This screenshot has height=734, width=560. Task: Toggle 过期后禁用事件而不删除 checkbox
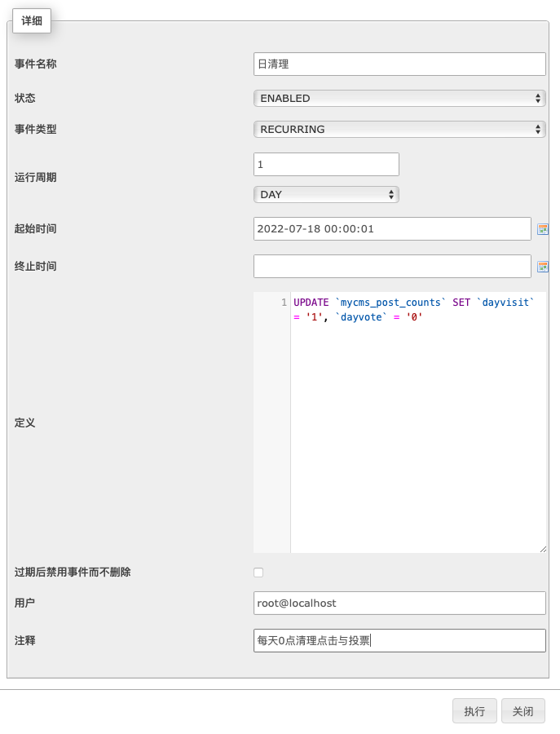[258, 573]
